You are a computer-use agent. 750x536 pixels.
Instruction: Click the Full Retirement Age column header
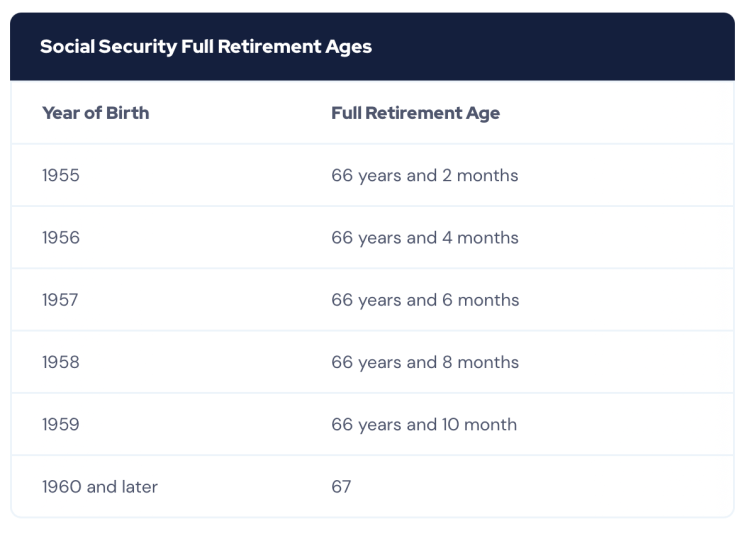tap(415, 113)
